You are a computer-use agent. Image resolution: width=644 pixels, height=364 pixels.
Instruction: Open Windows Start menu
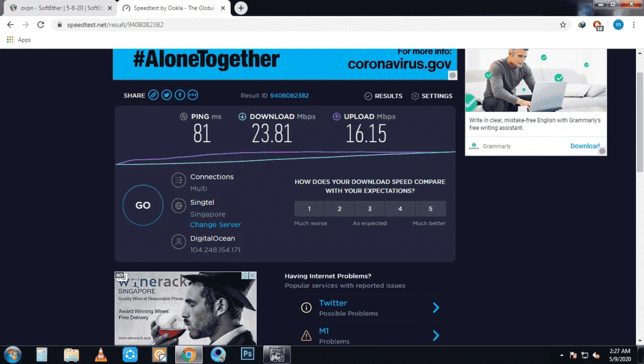(x=12, y=355)
